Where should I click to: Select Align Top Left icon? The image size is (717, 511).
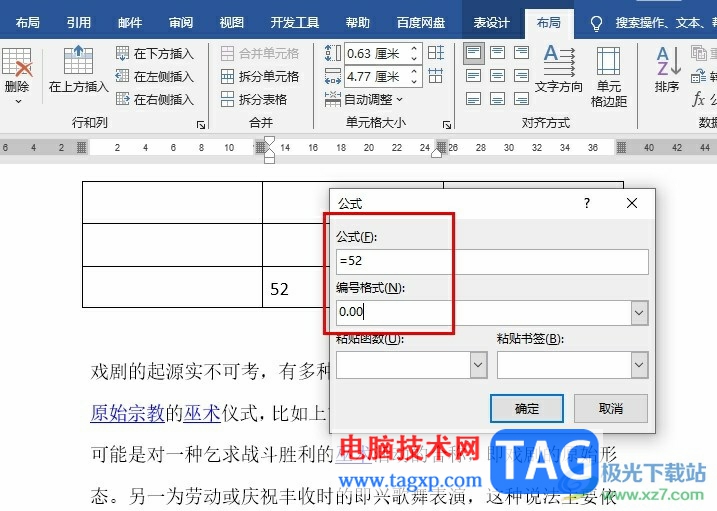pyautogui.click(x=474, y=53)
